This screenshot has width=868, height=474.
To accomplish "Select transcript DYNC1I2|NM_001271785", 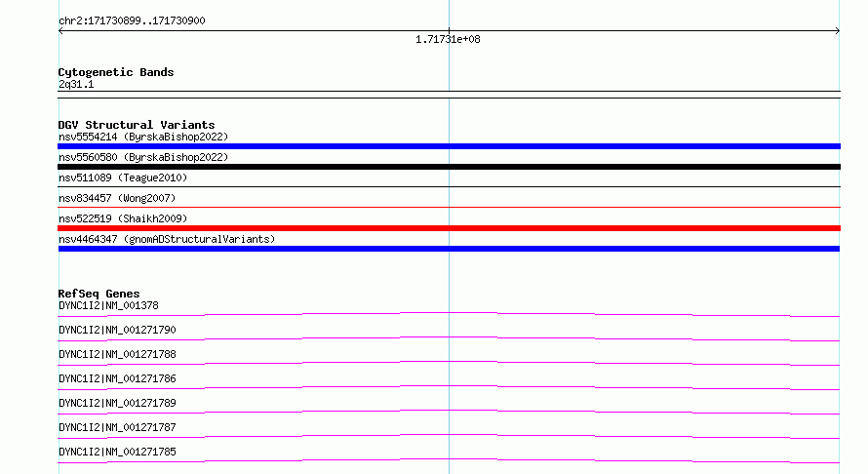I will pos(117,452).
